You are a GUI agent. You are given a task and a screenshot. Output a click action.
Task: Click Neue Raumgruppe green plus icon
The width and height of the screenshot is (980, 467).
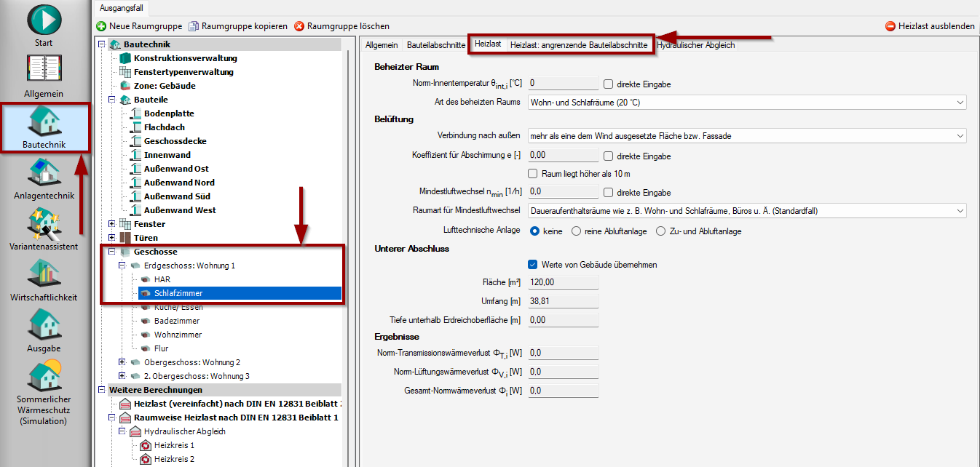(x=101, y=26)
